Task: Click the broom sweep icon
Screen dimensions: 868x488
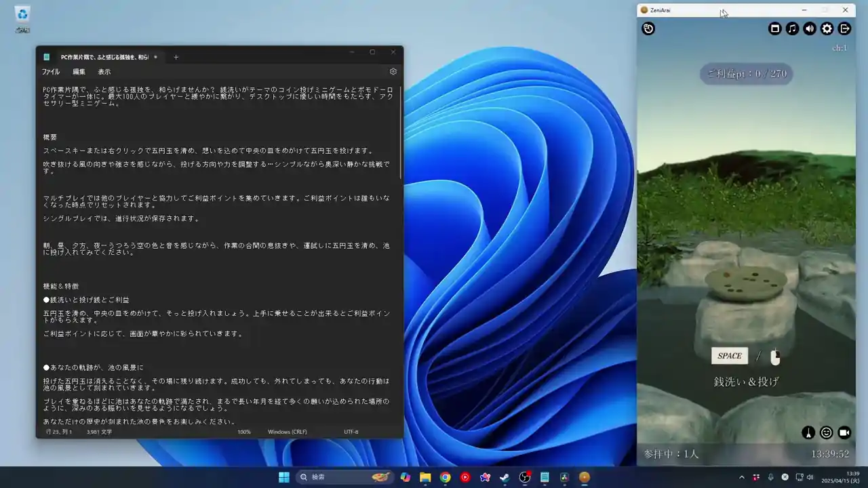Action: (x=808, y=432)
